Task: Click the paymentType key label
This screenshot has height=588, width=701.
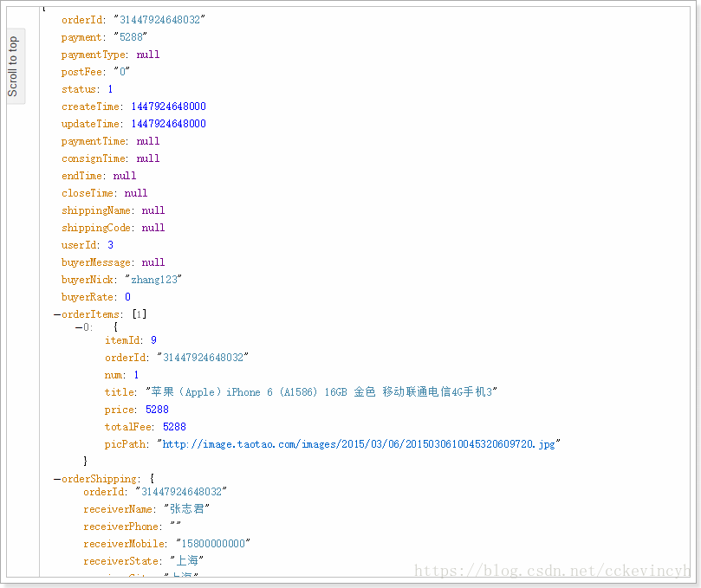Action: pyautogui.click(x=94, y=55)
